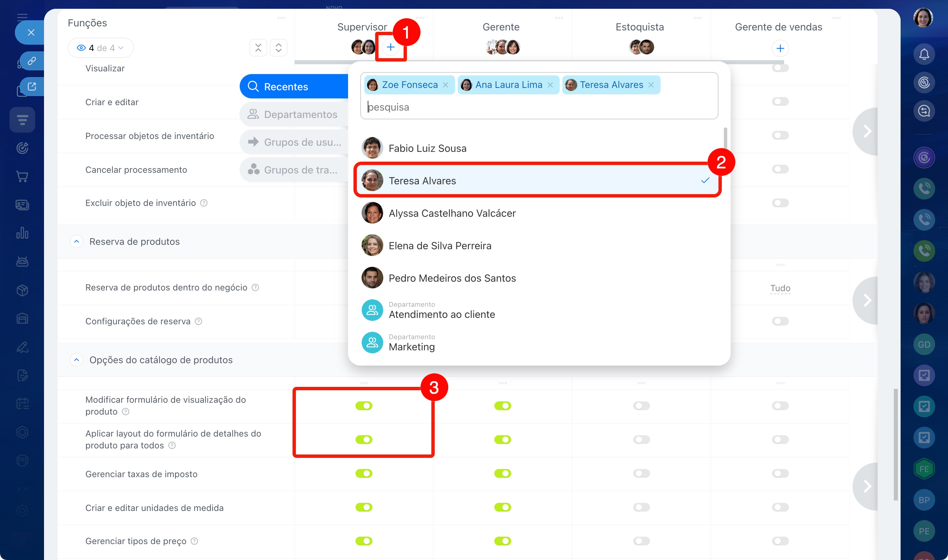Click the plus icon under Supervisor
Viewport: 948px width, 560px height.
coord(390,47)
